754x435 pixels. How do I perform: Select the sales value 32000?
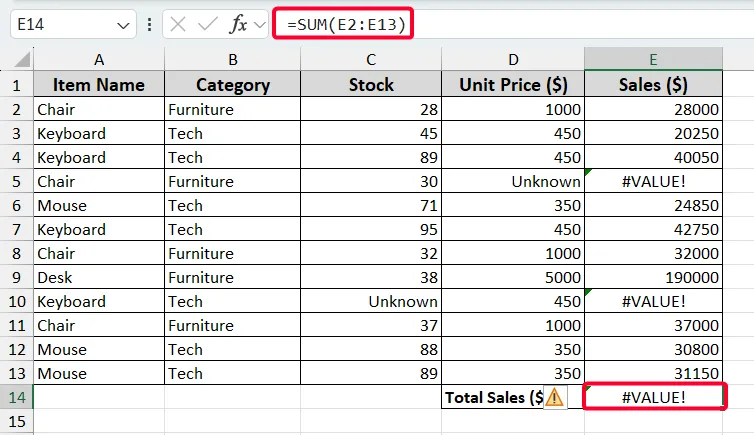pyautogui.click(x=653, y=253)
